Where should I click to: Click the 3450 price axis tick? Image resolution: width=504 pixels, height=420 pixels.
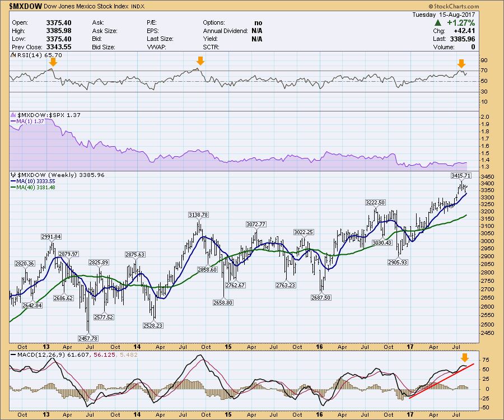487,177
